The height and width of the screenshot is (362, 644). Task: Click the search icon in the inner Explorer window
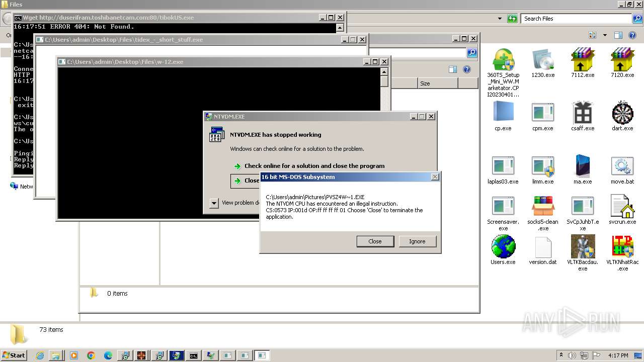(x=472, y=53)
